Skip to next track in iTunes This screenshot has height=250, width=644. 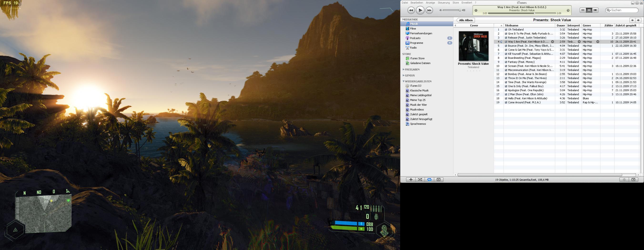(429, 10)
